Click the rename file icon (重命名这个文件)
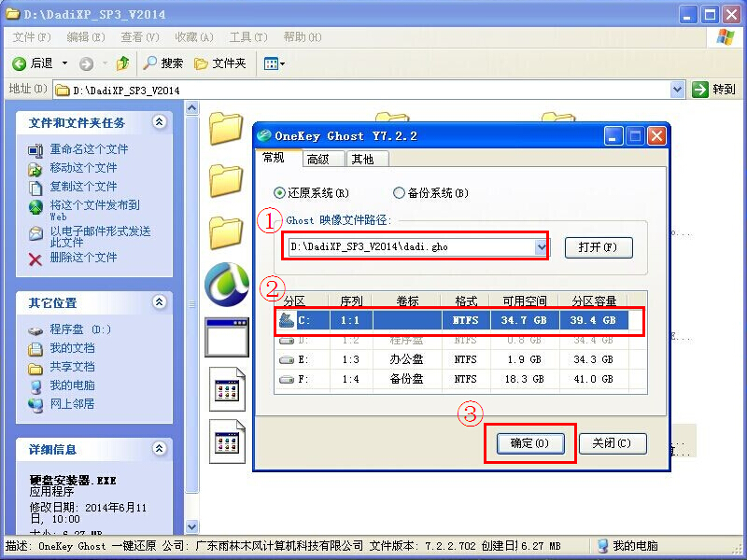This screenshot has width=747, height=560. pos(35,150)
